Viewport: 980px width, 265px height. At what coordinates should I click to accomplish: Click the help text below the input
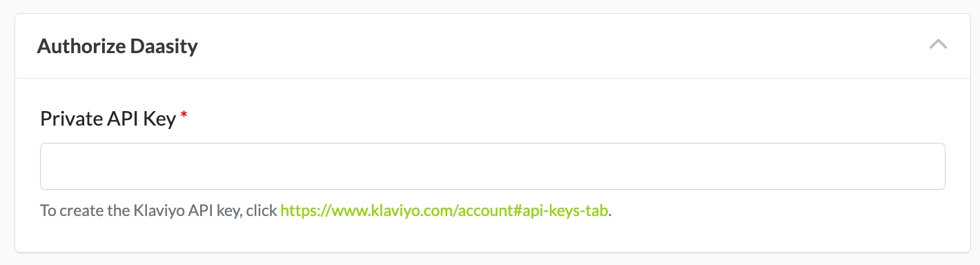(326, 210)
